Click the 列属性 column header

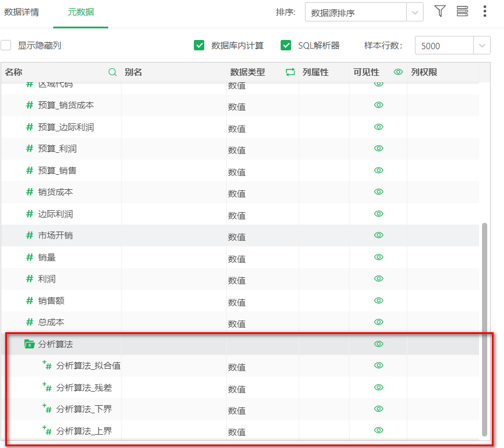pos(315,72)
